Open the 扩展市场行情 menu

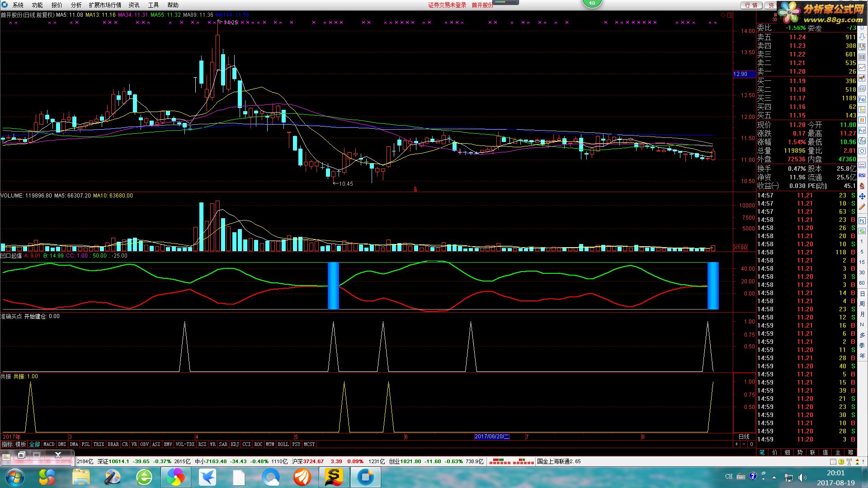tap(105, 5)
